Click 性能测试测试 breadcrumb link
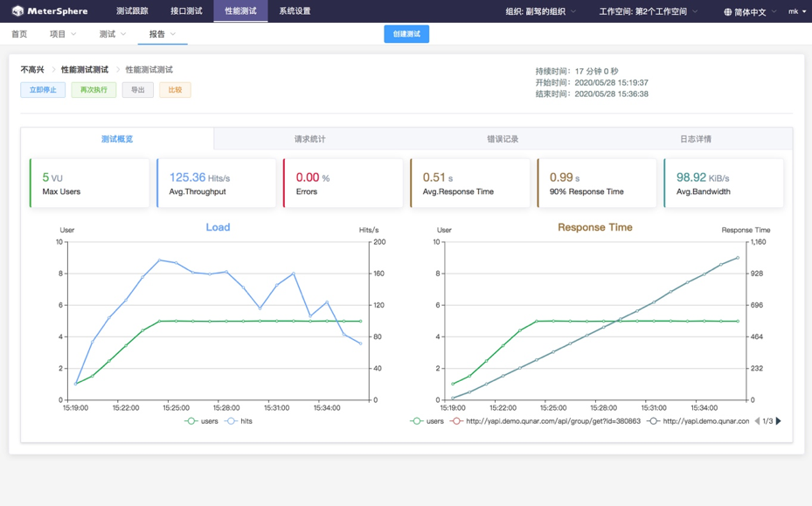Viewport: 812px width, 506px height. [85, 69]
